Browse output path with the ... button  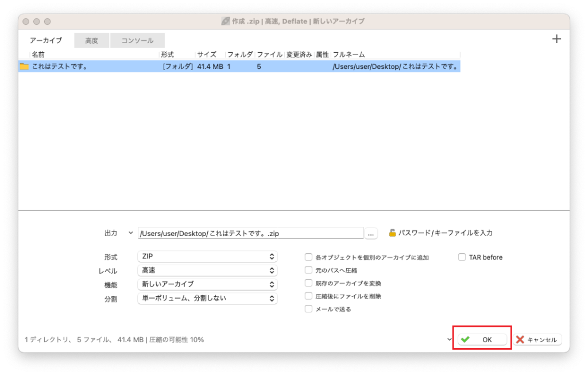coord(371,233)
